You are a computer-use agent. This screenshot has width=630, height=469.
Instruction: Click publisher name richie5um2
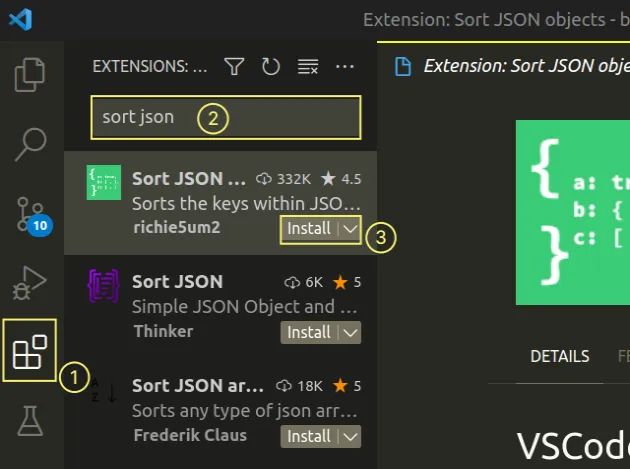[176, 227]
